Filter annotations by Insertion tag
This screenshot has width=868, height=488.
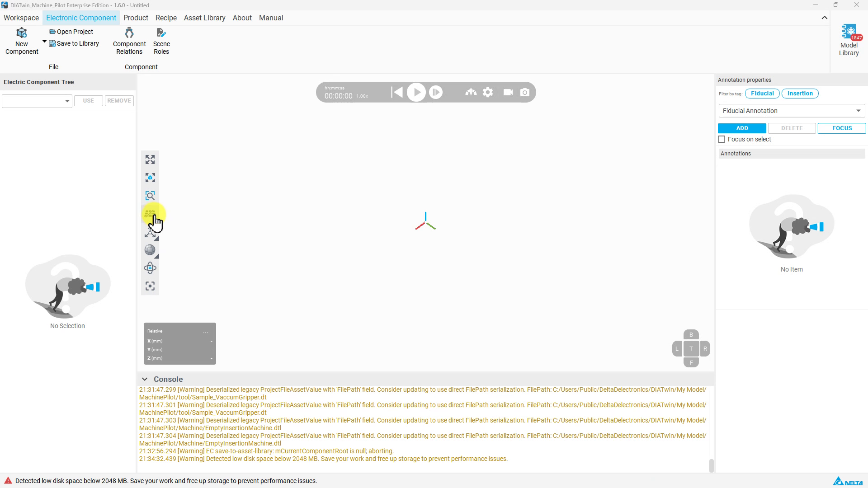(x=800, y=94)
